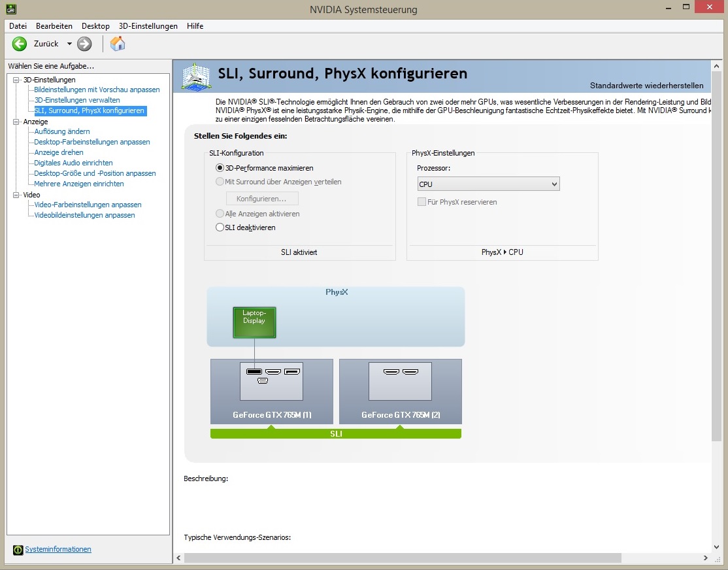The width and height of the screenshot is (728, 570).
Task: Open Digitales Audio einrichten
Action: click(x=73, y=163)
